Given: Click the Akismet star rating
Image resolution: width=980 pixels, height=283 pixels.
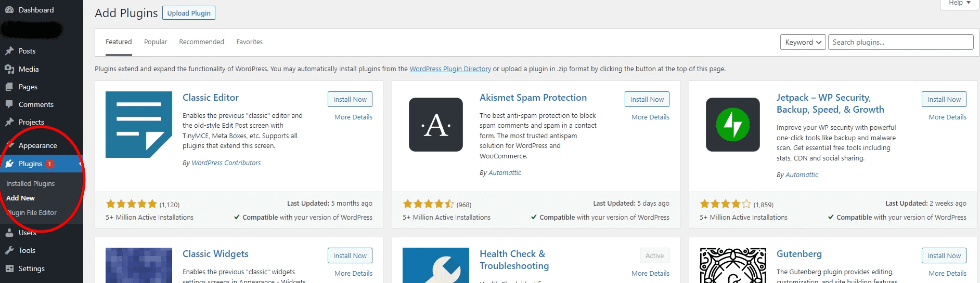Looking at the screenshot, I should (x=428, y=204).
